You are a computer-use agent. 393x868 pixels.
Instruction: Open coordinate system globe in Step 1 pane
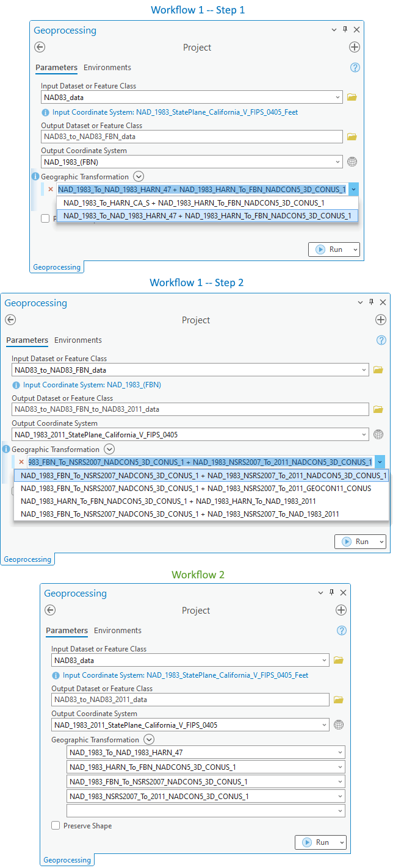[352, 162]
